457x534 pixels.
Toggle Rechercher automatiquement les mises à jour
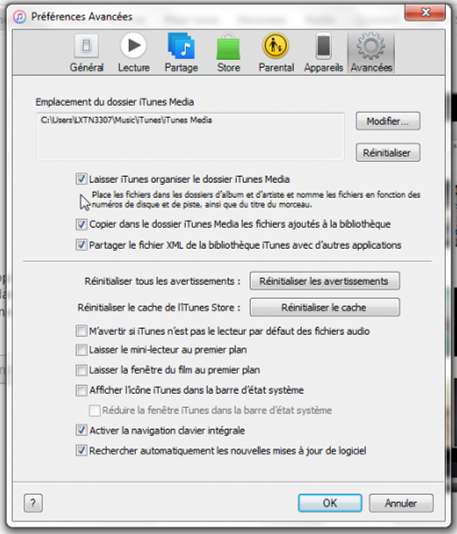pos(81,451)
